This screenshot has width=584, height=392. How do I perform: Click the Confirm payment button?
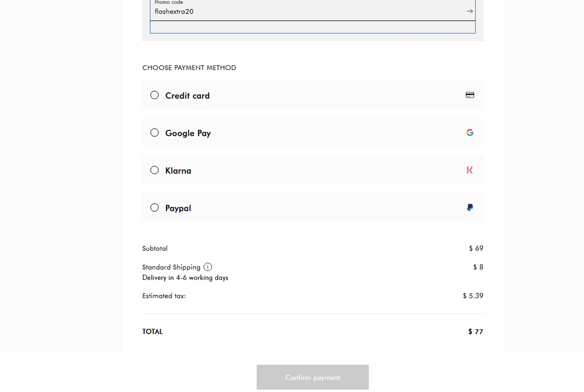click(x=313, y=377)
